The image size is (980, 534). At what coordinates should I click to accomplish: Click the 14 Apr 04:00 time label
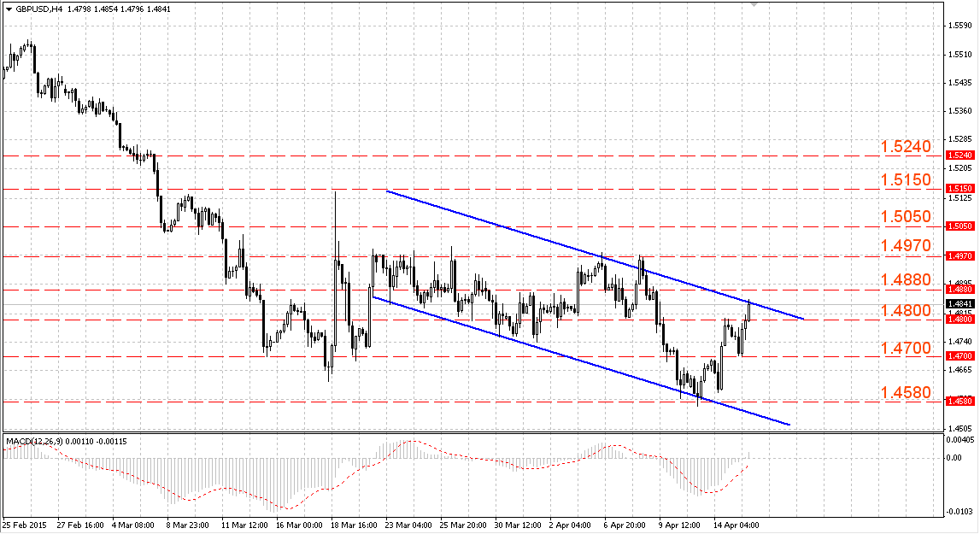(x=736, y=525)
